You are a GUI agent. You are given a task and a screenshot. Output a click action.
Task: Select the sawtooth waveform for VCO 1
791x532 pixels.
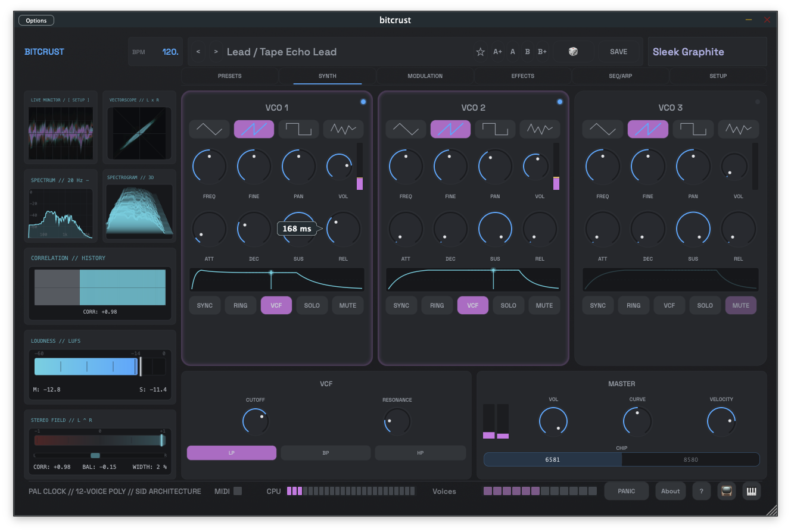tap(254, 129)
